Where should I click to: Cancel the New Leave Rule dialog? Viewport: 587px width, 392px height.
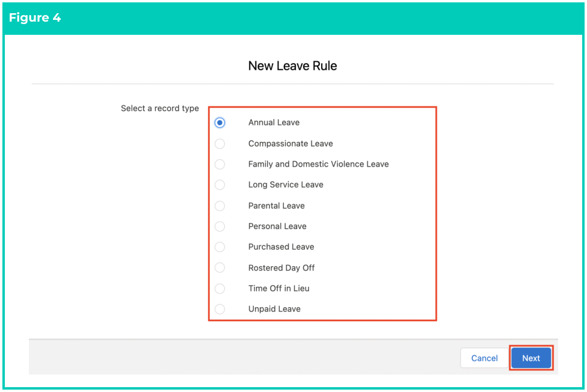click(484, 358)
